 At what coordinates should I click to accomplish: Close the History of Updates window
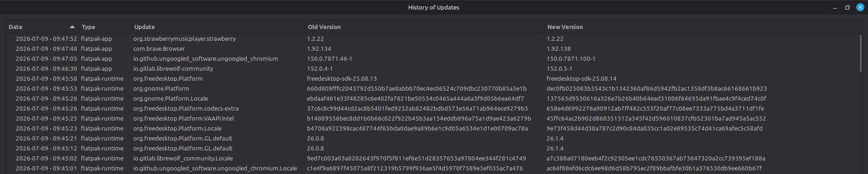tap(860, 7)
